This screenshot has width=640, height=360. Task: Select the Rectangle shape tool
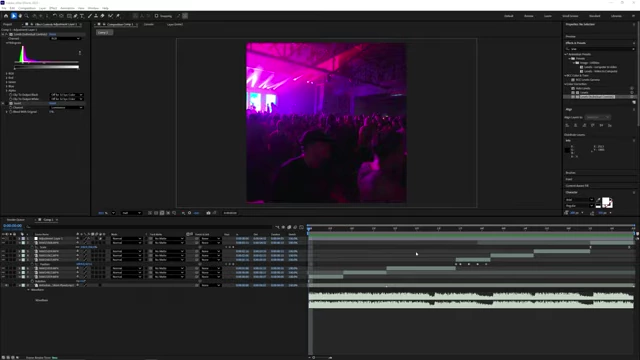[69, 16]
